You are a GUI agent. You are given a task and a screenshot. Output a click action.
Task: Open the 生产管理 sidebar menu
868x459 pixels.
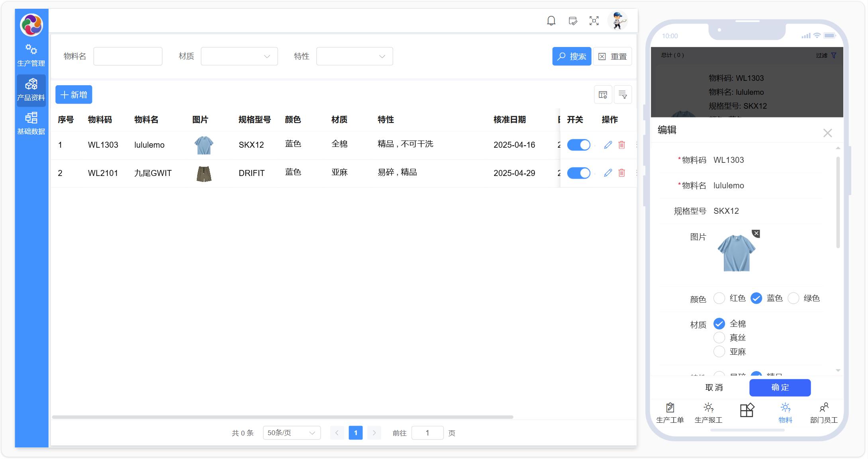[31, 55]
